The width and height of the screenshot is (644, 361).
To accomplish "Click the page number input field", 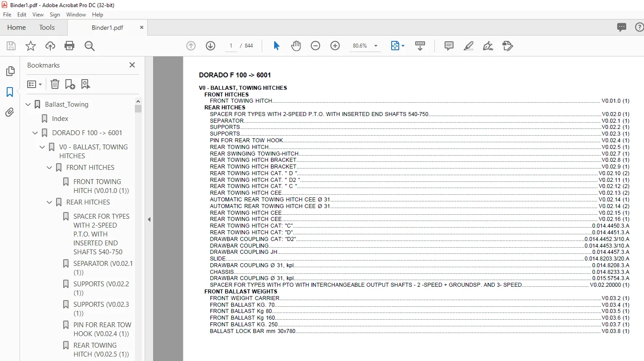I will [x=231, y=46].
